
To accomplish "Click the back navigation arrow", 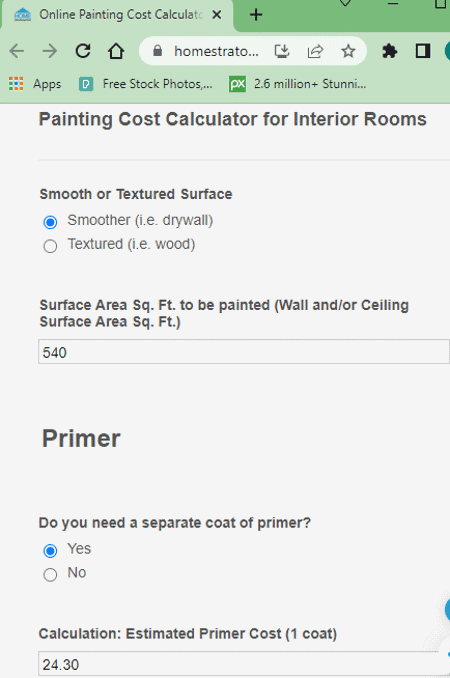I will point(17,51).
